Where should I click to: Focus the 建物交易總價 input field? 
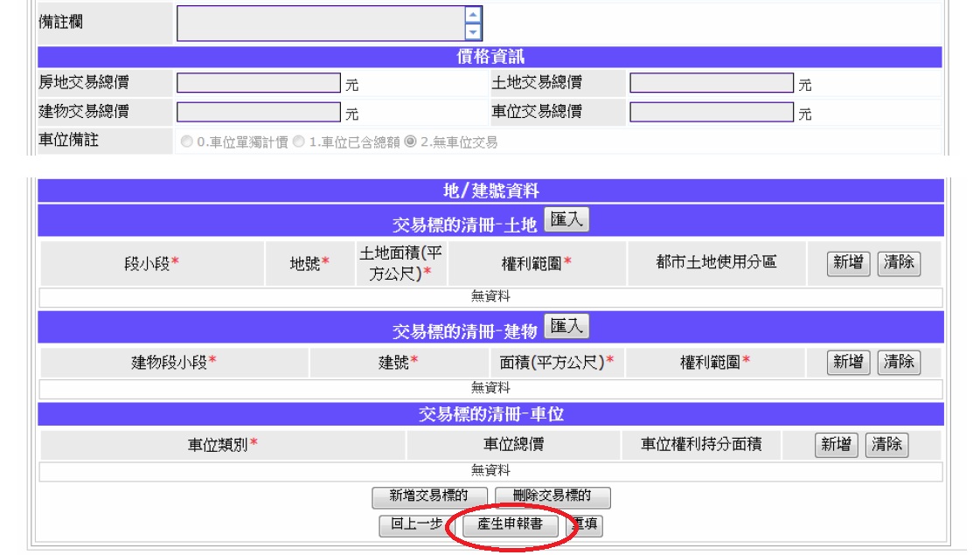(259, 113)
